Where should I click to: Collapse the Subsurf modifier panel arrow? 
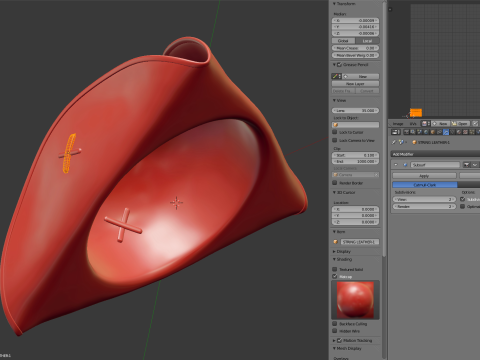(396, 165)
